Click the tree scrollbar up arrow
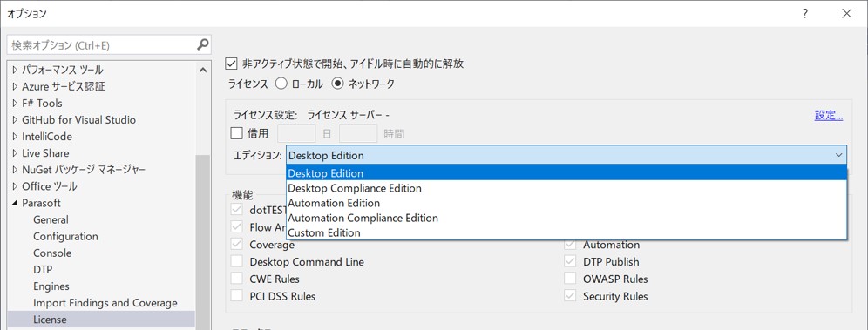 (x=202, y=71)
